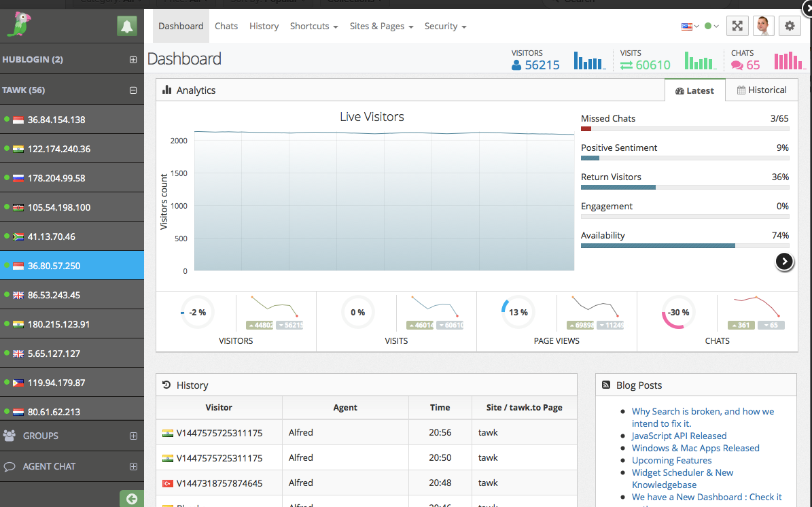812x507 pixels.
Task: Open the Chats menu item
Action: tap(226, 26)
